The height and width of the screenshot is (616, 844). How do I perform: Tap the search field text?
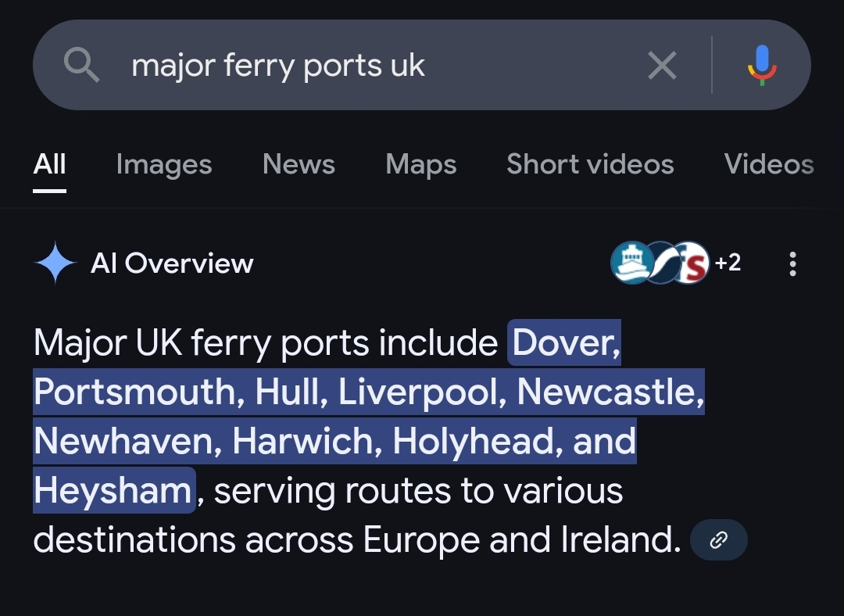tap(278, 66)
